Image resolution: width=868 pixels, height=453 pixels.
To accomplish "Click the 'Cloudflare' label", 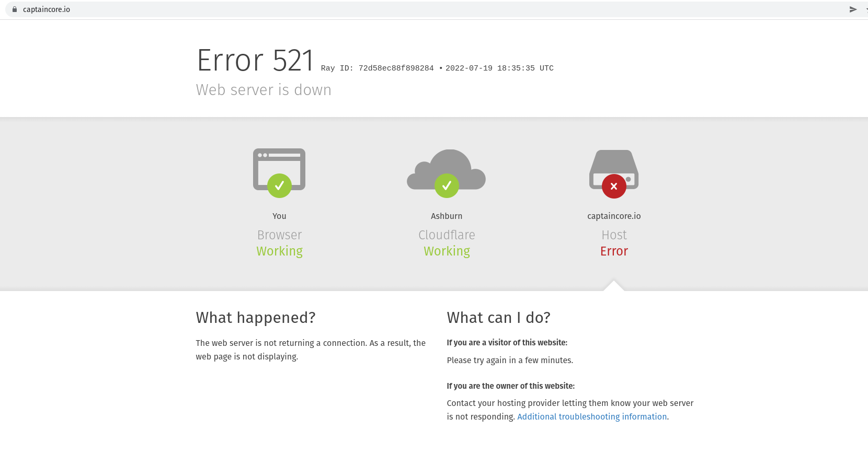I will (447, 235).
